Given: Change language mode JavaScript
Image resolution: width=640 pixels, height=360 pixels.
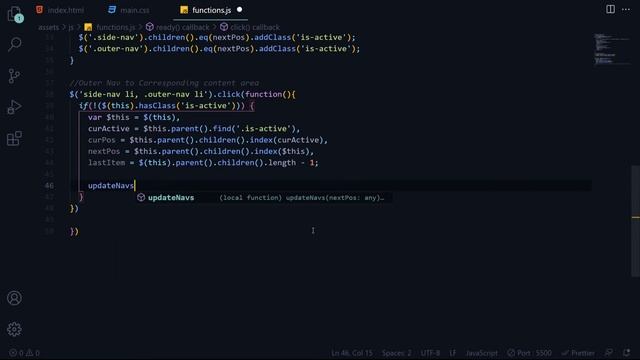Looking at the screenshot, I should 481,353.
